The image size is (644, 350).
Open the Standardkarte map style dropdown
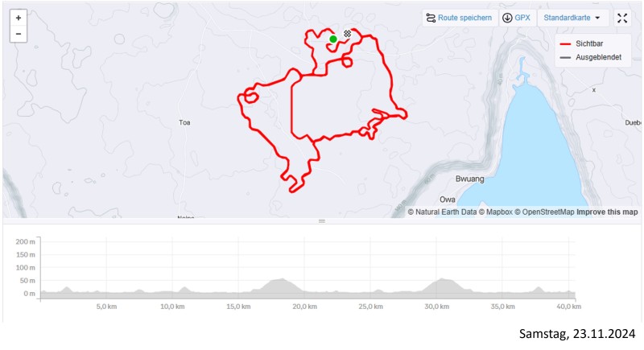click(x=572, y=18)
